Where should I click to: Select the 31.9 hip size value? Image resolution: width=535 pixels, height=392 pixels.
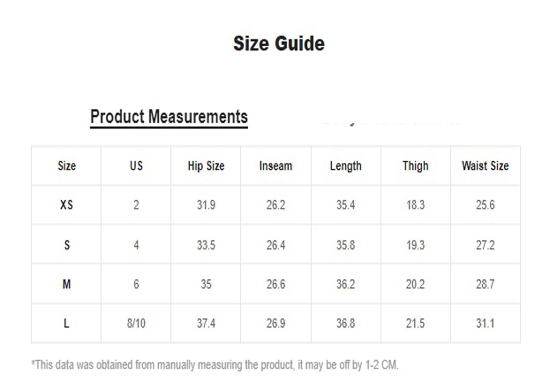point(206,205)
